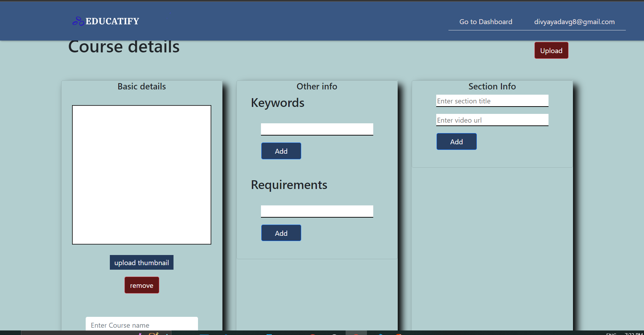Click Add in the Section Info panel
Screen dimensions: 644x335
click(x=456, y=141)
